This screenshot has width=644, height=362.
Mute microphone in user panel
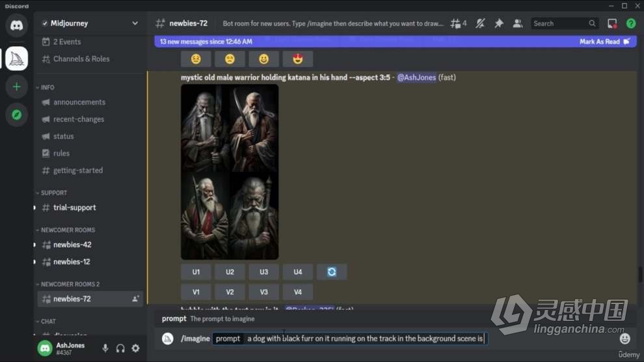click(105, 348)
